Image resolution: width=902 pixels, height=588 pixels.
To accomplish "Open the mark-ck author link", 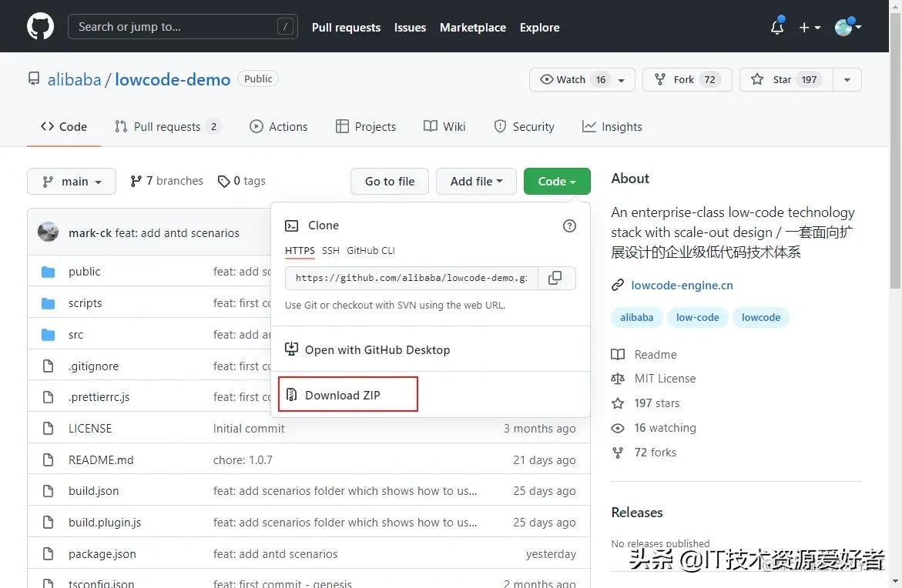I will (x=90, y=232).
